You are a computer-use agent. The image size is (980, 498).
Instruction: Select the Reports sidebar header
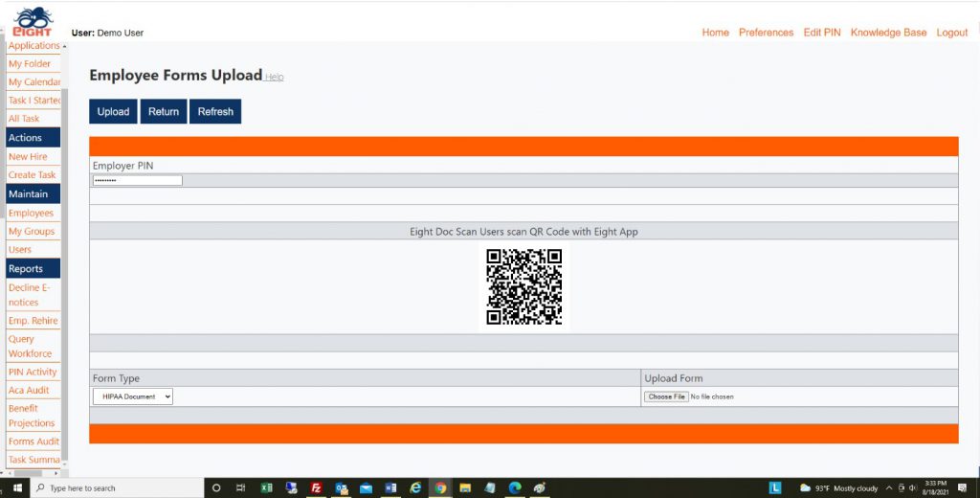click(33, 268)
